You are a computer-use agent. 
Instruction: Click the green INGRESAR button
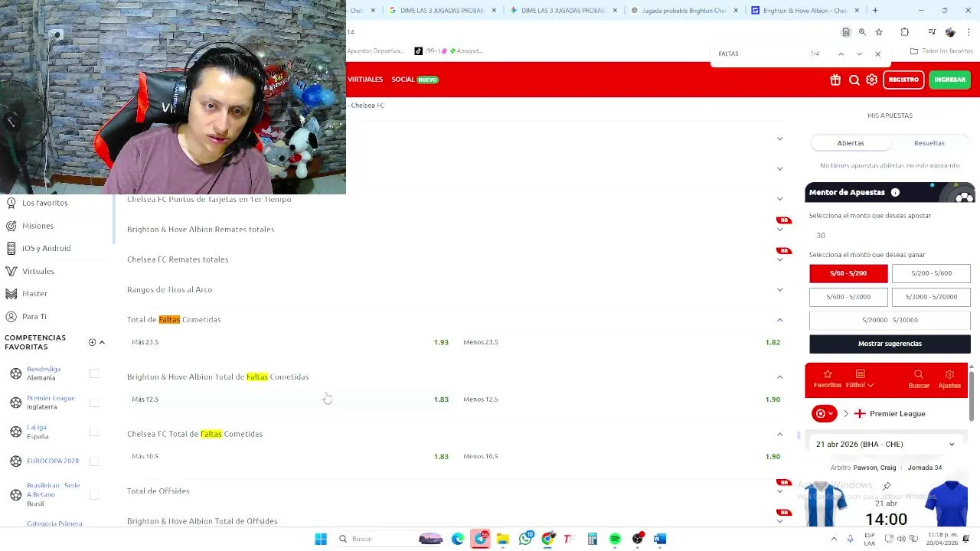(x=949, y=80)
